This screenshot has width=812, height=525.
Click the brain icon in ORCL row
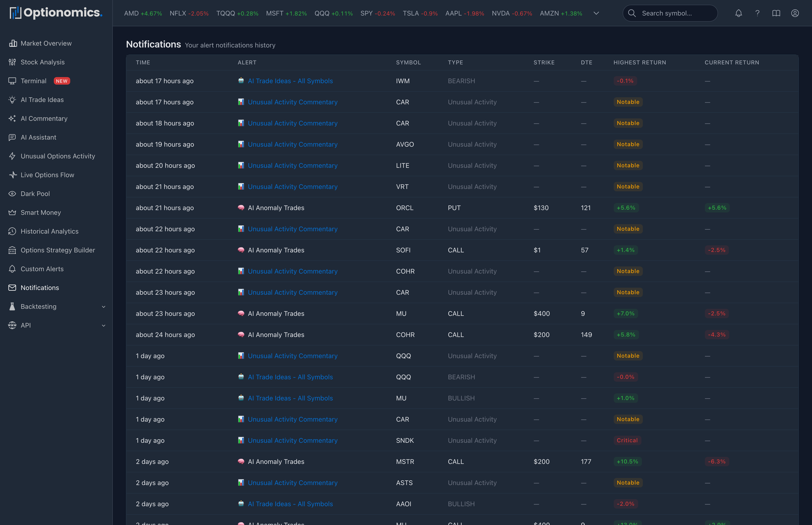pos(241,208)
